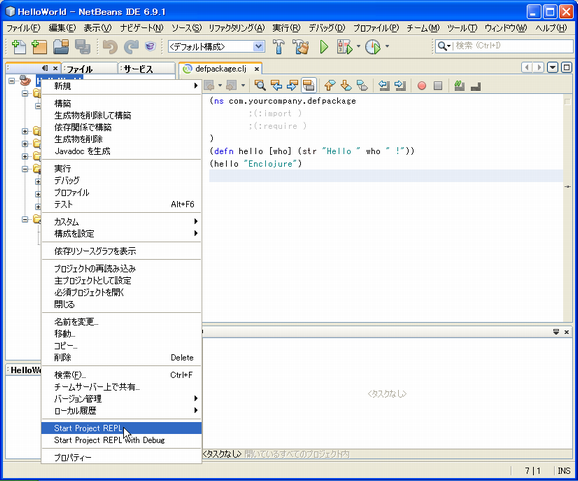Click the Debug Main Project icon
Viewport: 578px width, 481px height.
(x=344, y=47)
